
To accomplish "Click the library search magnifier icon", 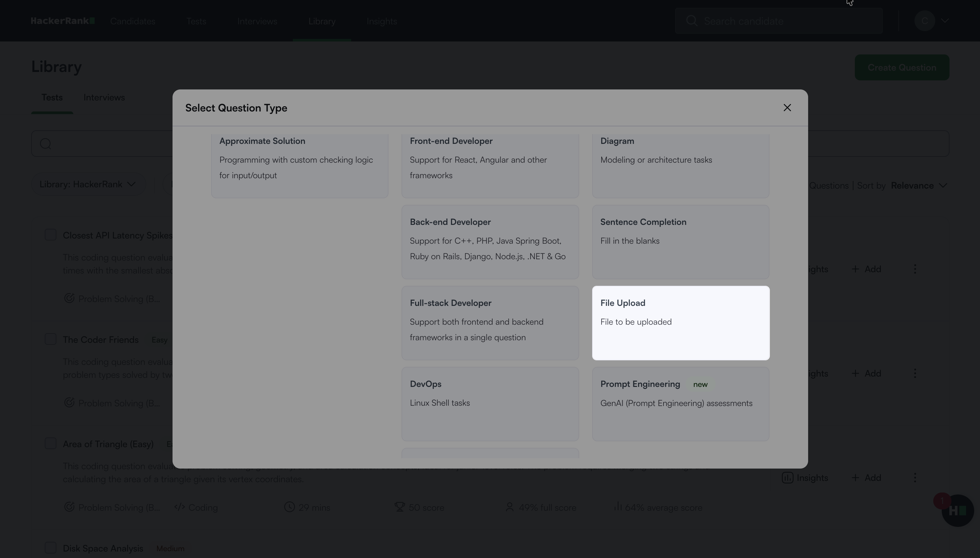I will [x=46, y=144].
